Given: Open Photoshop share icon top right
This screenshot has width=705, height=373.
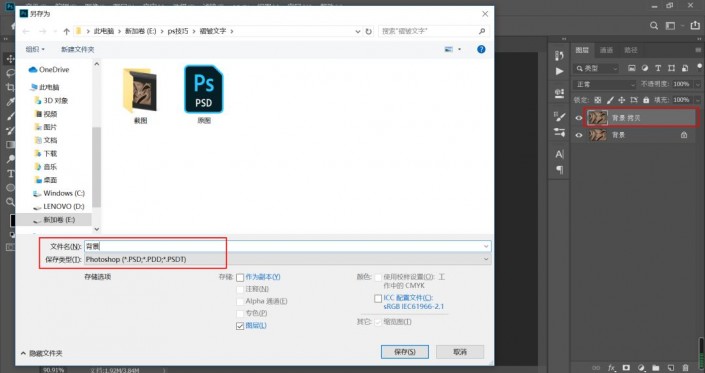Looking at the screenshot, I should pos(695,26).
